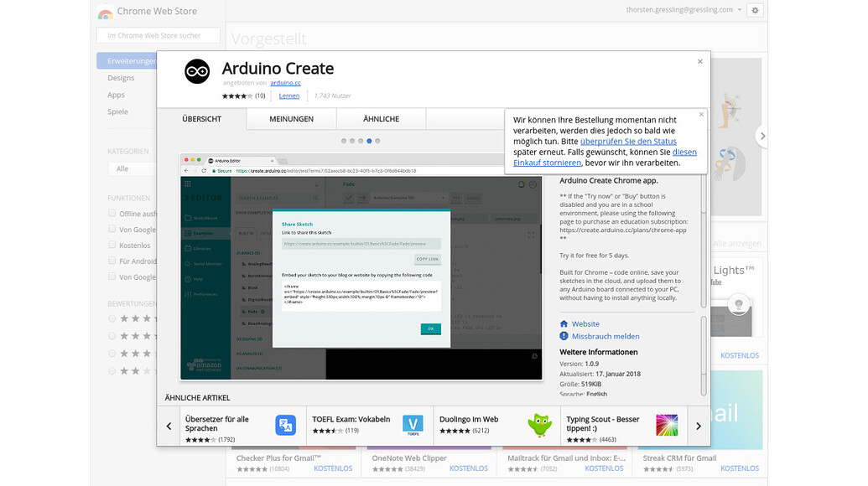Screen dimensions: 868x486
Task: Click the Lernen link below the rating
Action: point(288,96)
